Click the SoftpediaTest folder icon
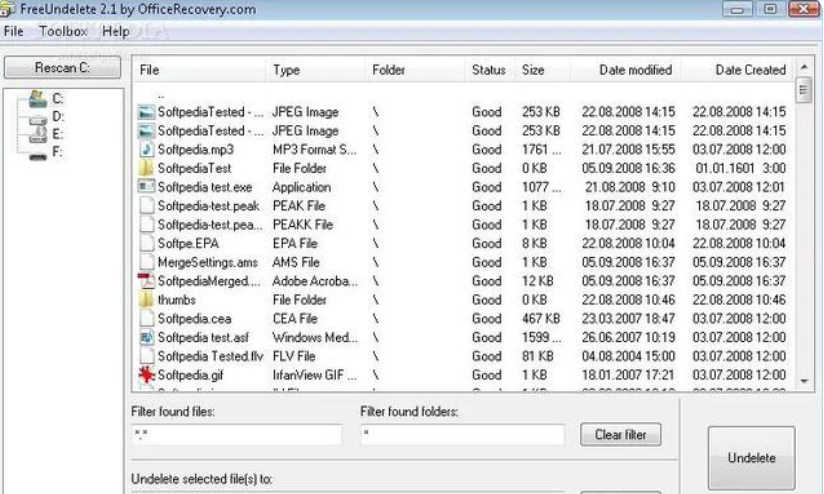 click(x=146, y=168)
